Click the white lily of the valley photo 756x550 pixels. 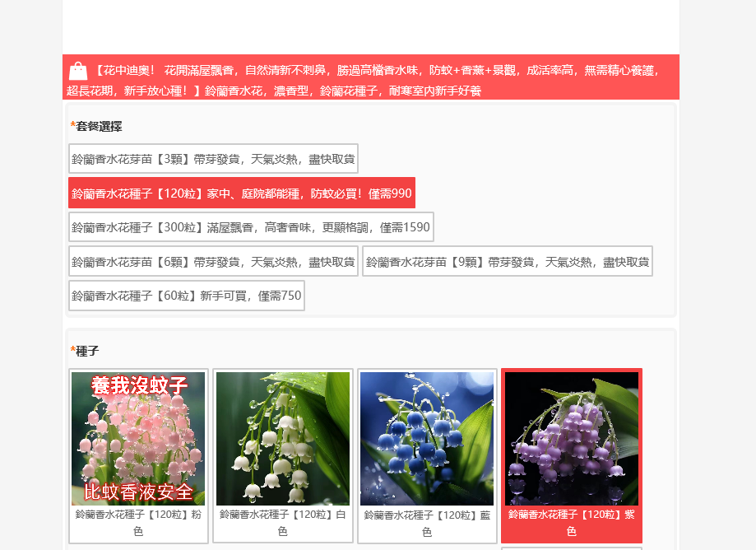[283, 439]
